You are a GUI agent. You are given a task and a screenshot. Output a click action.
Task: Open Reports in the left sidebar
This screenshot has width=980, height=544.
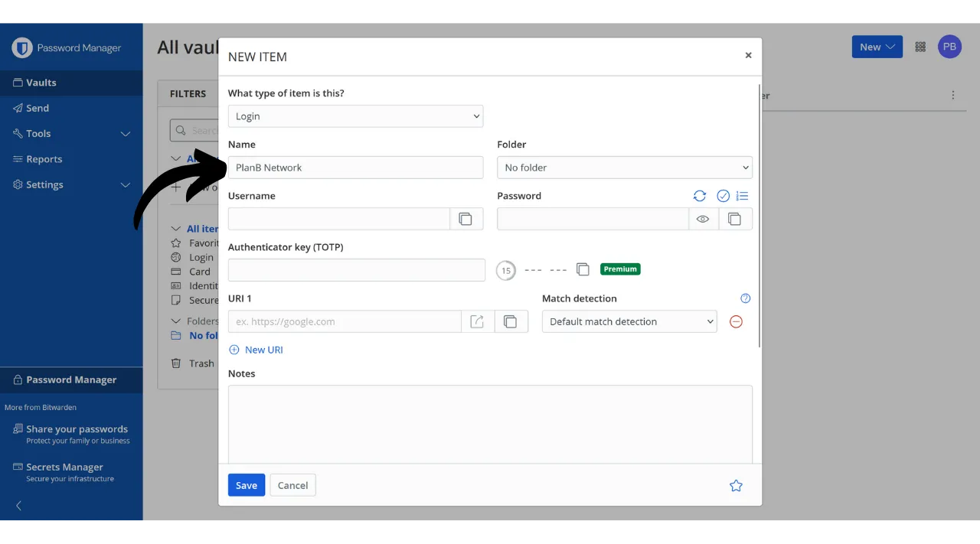44,159
